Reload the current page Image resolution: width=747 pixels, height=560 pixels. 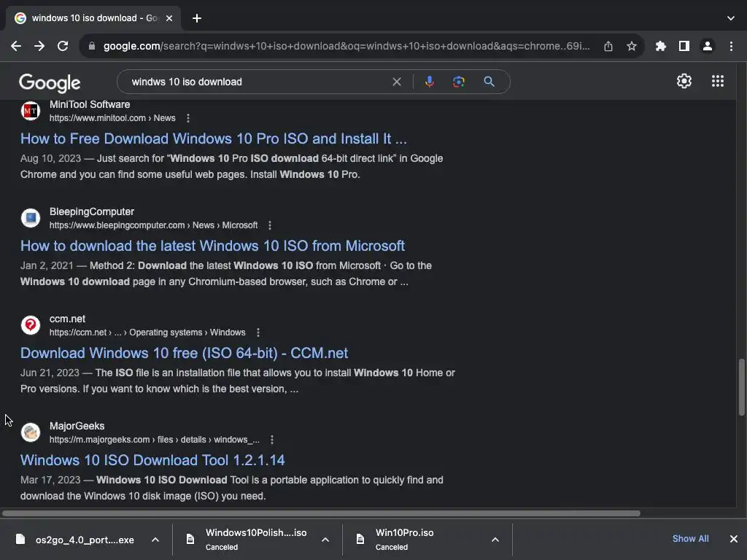63,46
